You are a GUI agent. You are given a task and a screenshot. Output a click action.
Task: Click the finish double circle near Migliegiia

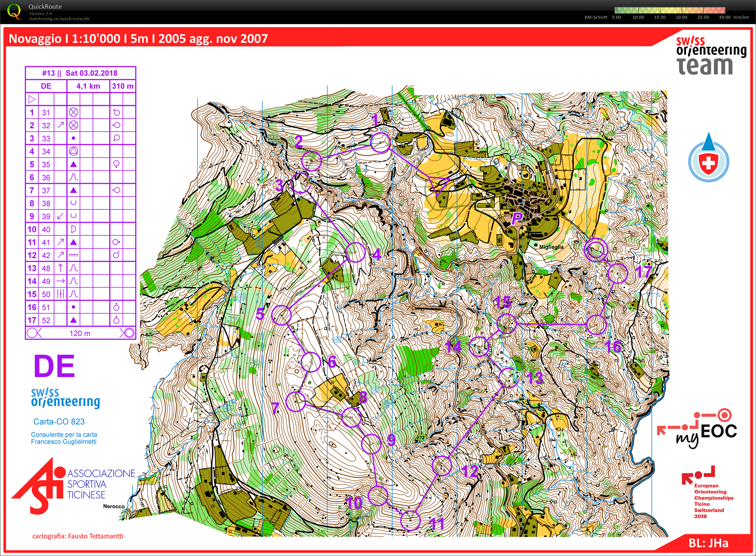pyautogui.click(x=595, y=250)
